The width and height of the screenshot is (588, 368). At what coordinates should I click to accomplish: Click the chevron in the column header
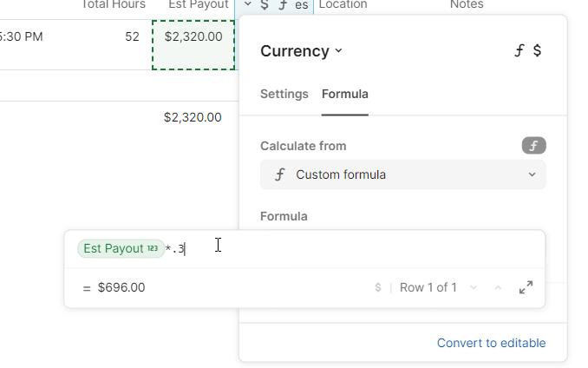248,4
